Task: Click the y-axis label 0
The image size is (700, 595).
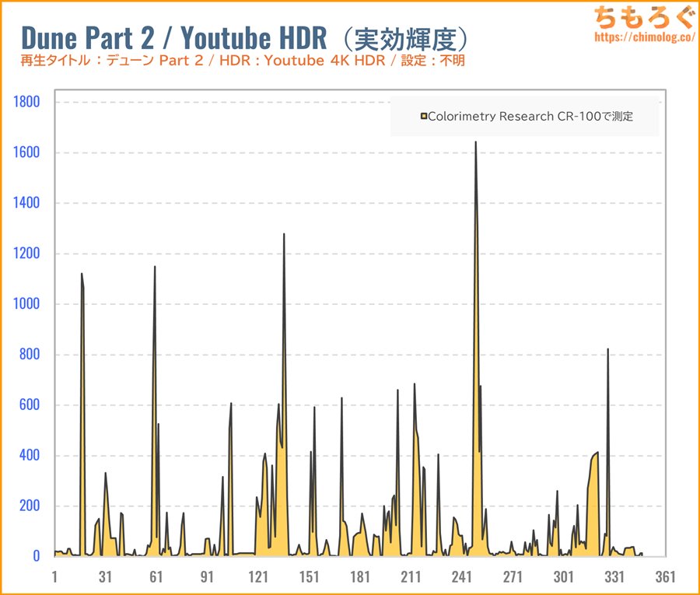Action: tap(36, 555)
